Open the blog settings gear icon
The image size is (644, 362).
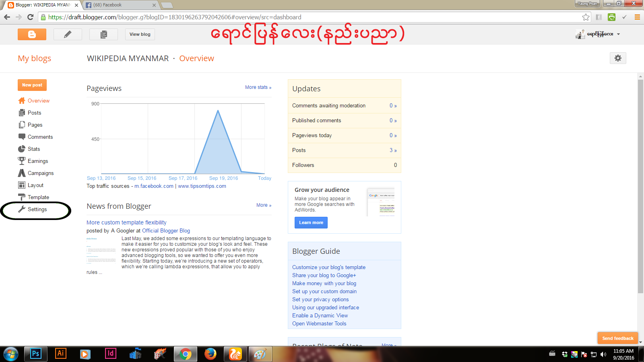click(618, 58)
